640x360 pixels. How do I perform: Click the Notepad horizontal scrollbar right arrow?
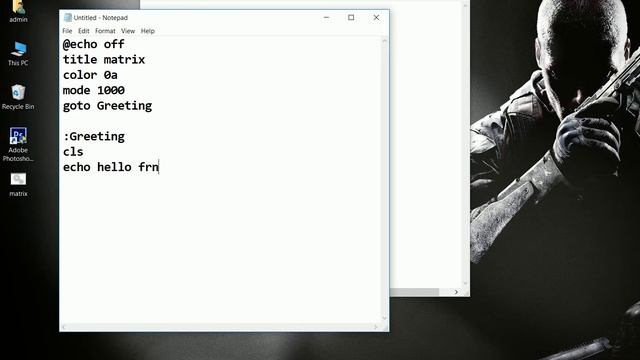pyautogui.click(x=376, y=327)
